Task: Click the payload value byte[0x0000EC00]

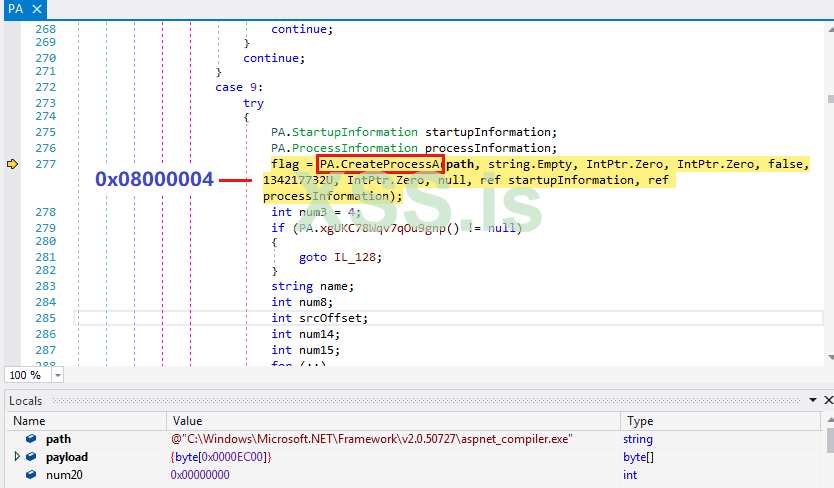Action: click(221, 457)
